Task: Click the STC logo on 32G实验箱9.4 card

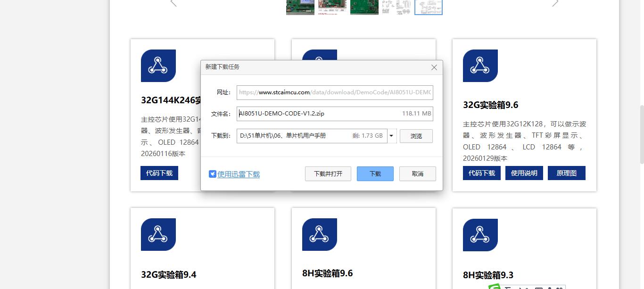Action: 158,234
